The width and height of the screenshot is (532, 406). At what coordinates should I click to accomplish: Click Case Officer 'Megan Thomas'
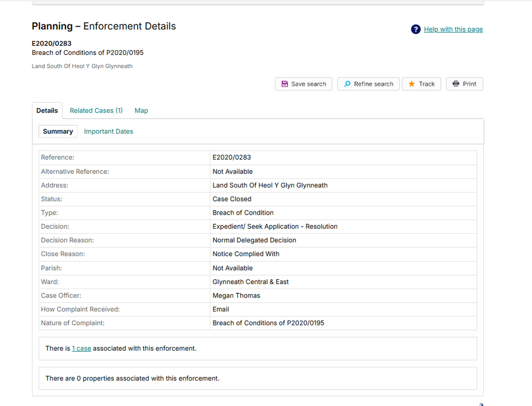click(x=236, y=296)
